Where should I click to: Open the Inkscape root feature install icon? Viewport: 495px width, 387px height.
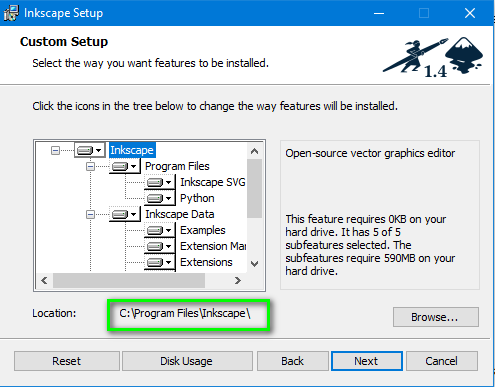(x=89, y=150)
